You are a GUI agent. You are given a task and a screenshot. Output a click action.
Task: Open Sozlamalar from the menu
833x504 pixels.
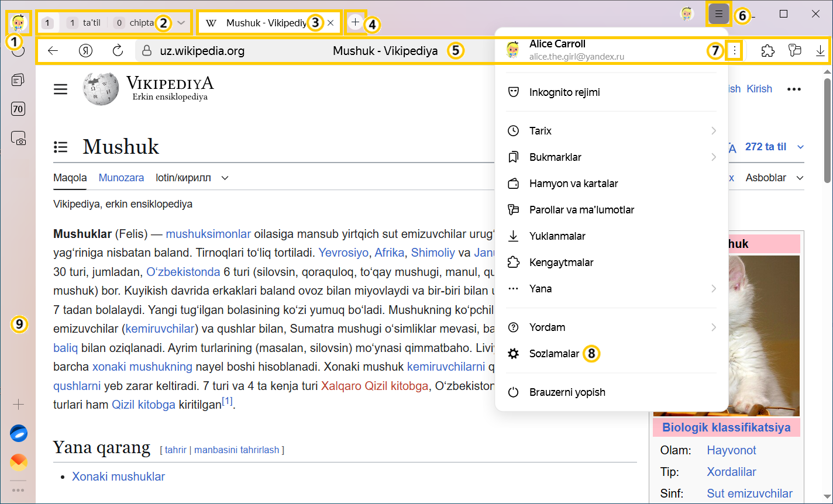(x=553, y=354)
